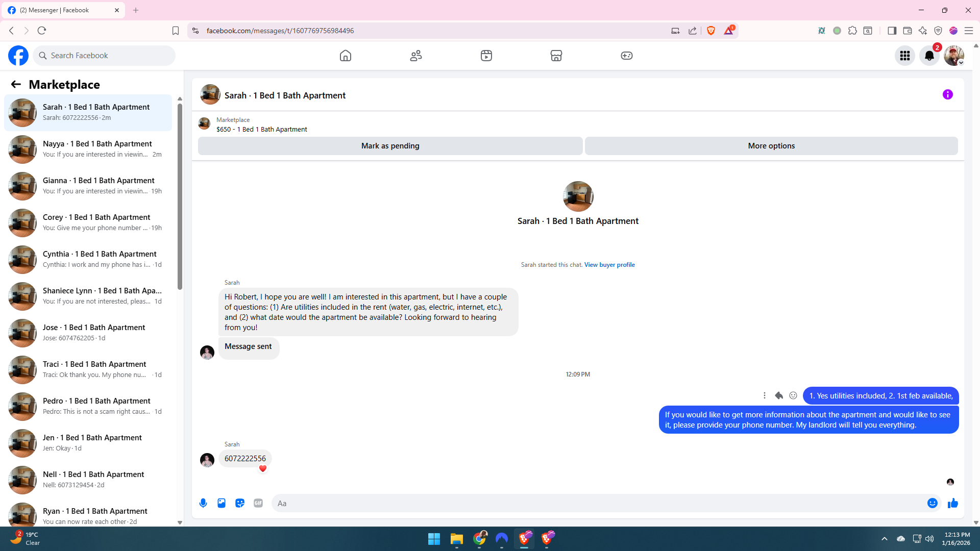Reply to the utilities message with the arrow icon

(x=779, y=395)
